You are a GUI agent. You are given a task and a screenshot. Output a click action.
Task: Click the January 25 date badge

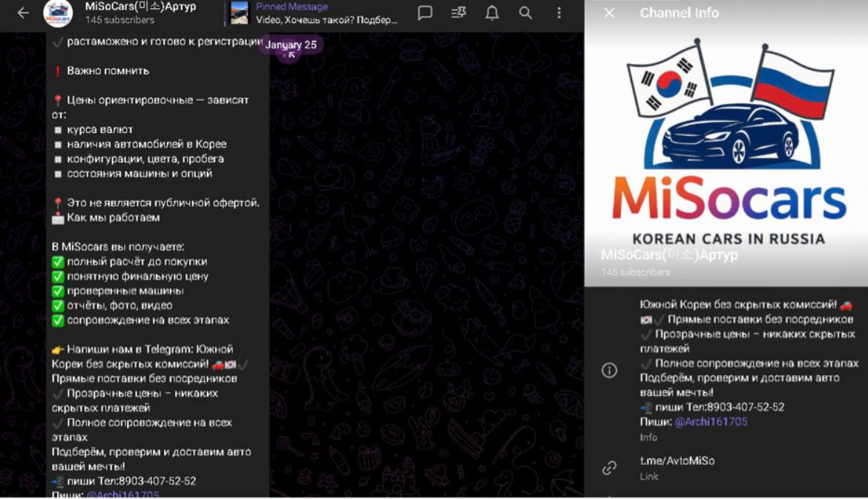pos(291,45)
